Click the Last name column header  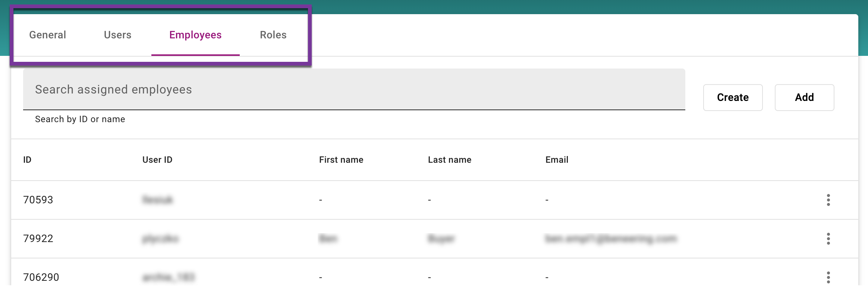point(449,160)
